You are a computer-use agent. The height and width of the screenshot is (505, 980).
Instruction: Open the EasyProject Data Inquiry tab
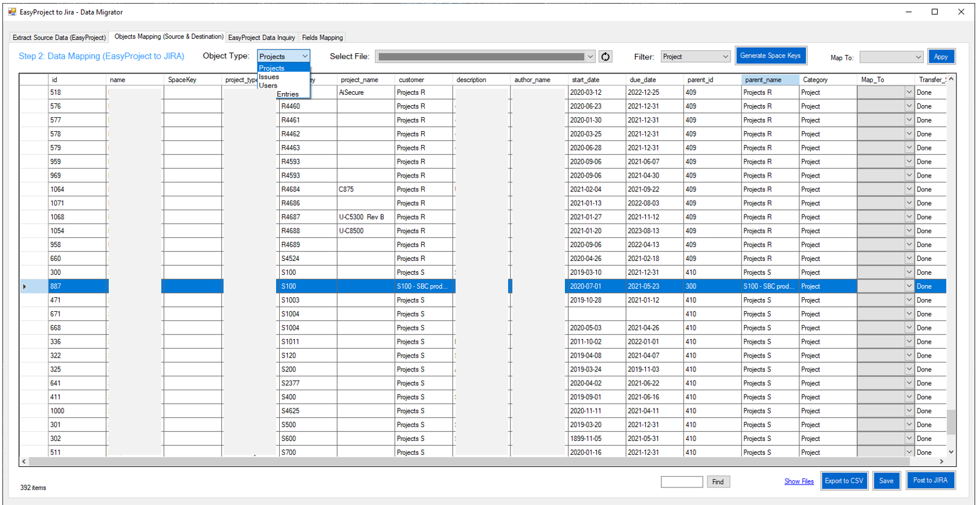tap(262, 37)
